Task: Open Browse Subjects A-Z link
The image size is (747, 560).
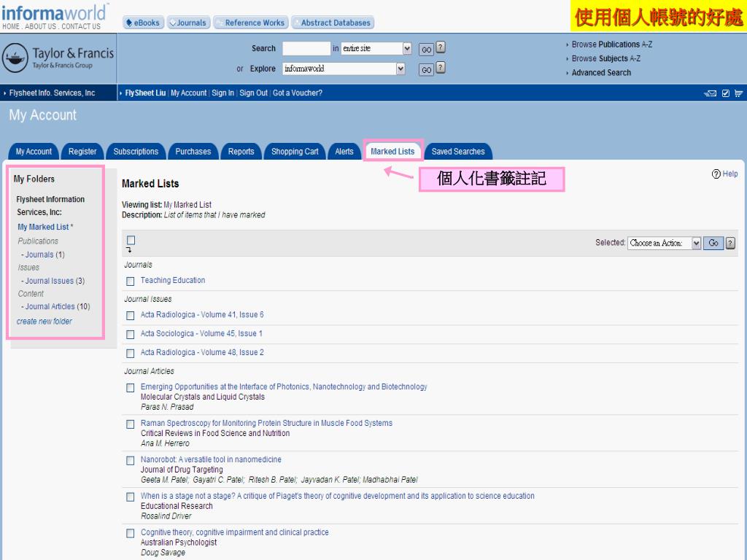Action: pyautogui.click(x=606, y=58)
